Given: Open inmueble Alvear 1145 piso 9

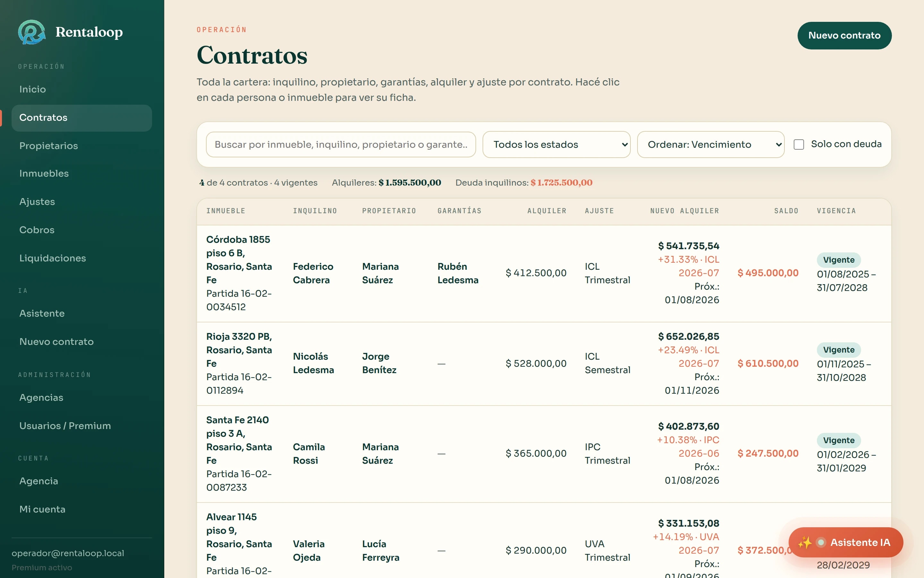Looking at the screenshot, I should (239, 537).
